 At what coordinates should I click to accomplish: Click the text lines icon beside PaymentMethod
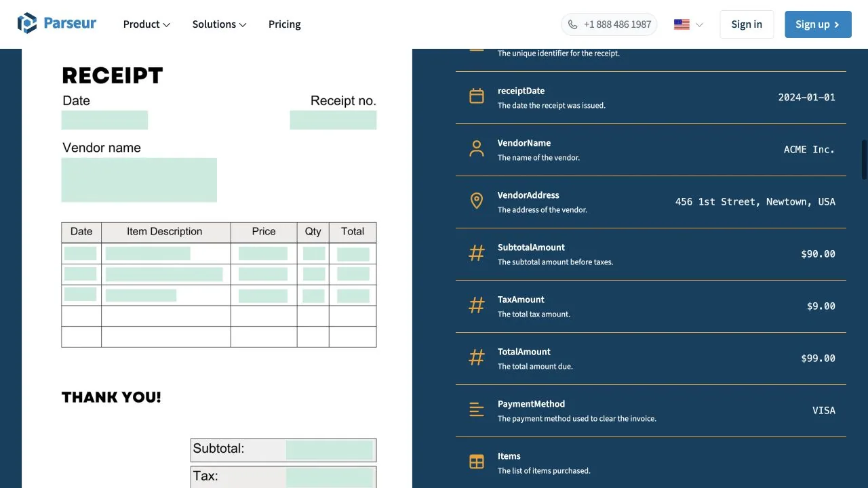(x=477, y=409)
